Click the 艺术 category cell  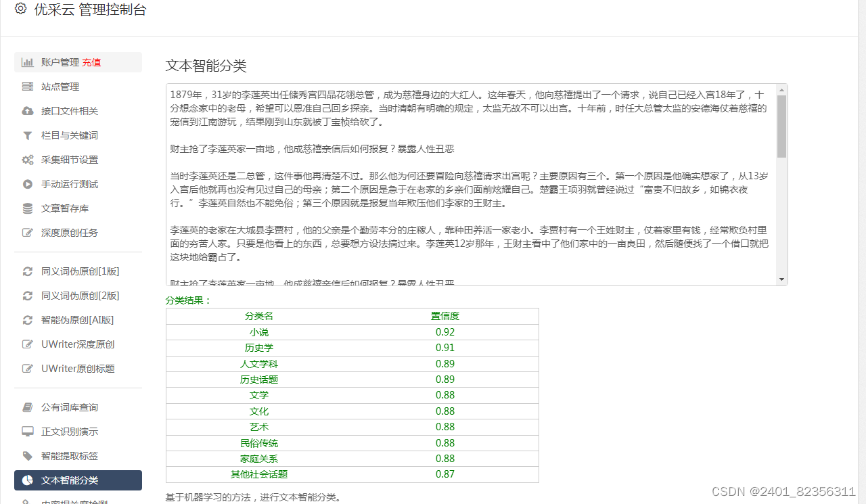(x=259, y=427)
